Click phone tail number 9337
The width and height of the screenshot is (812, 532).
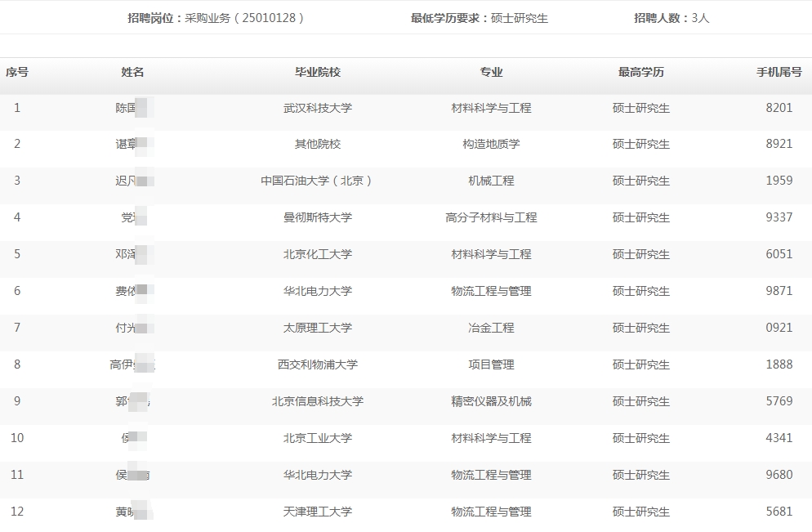[779, 217]
